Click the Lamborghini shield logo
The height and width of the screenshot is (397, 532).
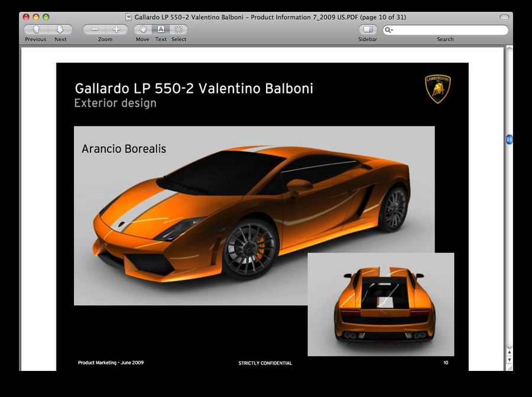[438, 89]
